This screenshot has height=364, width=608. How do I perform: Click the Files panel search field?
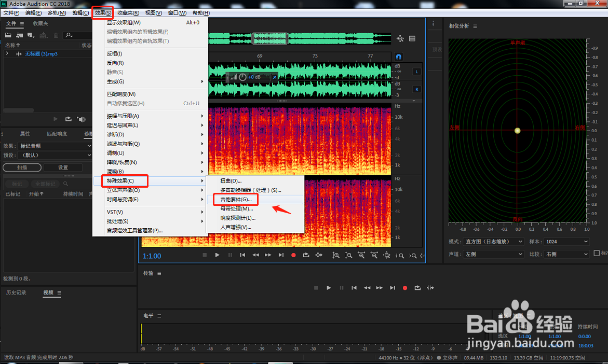coord(77,35)
